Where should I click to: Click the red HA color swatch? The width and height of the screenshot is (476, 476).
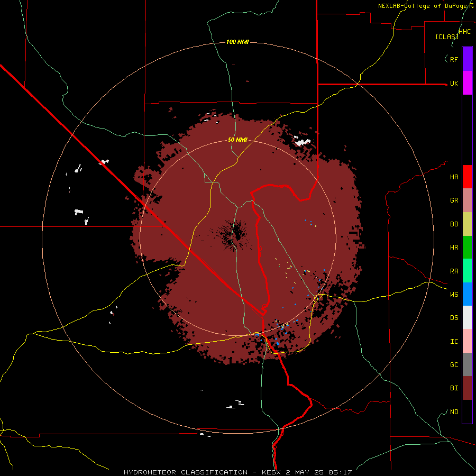coord(467,177)
